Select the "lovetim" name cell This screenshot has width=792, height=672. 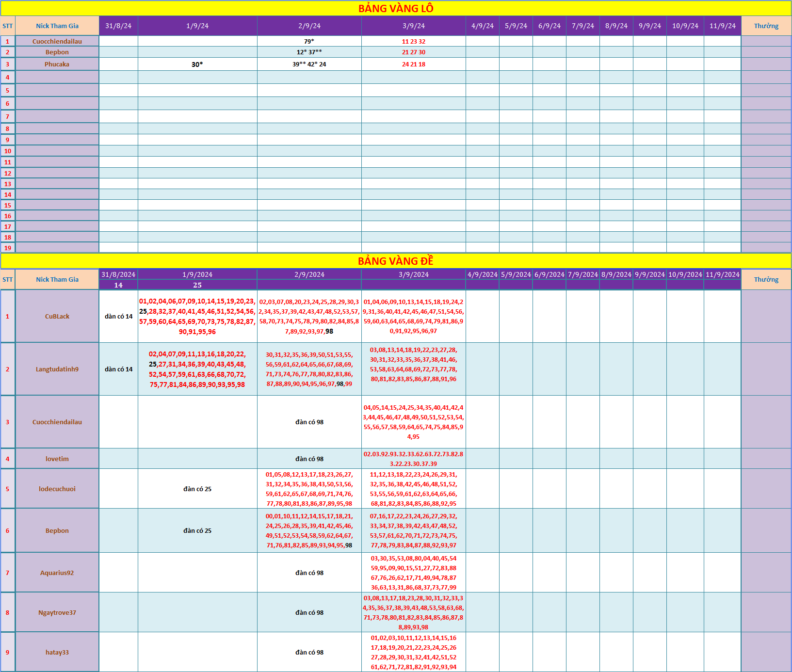click(57, 459)
